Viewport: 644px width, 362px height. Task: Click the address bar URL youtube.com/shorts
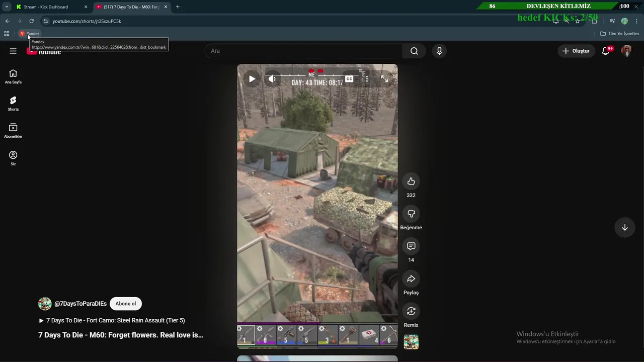[87, 21]
